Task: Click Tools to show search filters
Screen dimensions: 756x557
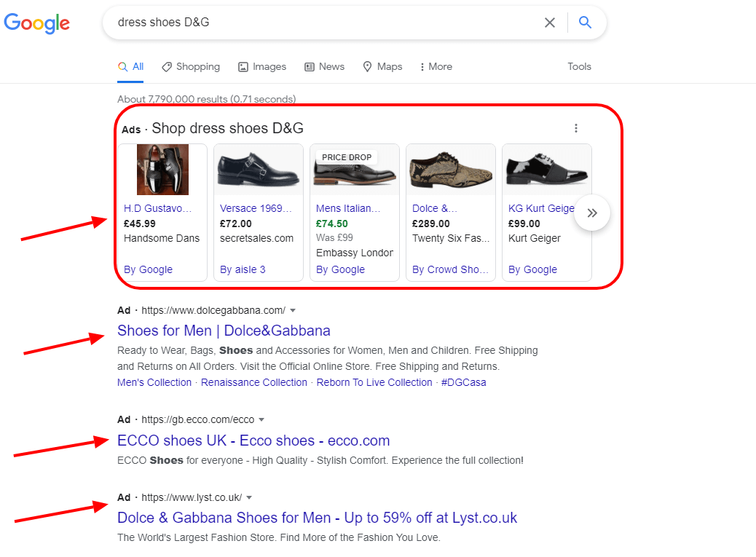Action: pos(579,66)
